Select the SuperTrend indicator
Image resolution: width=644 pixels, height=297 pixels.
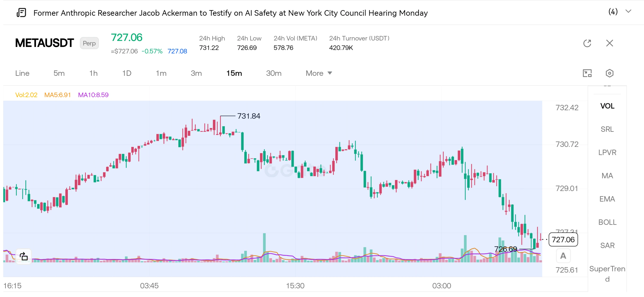(607, 274)
